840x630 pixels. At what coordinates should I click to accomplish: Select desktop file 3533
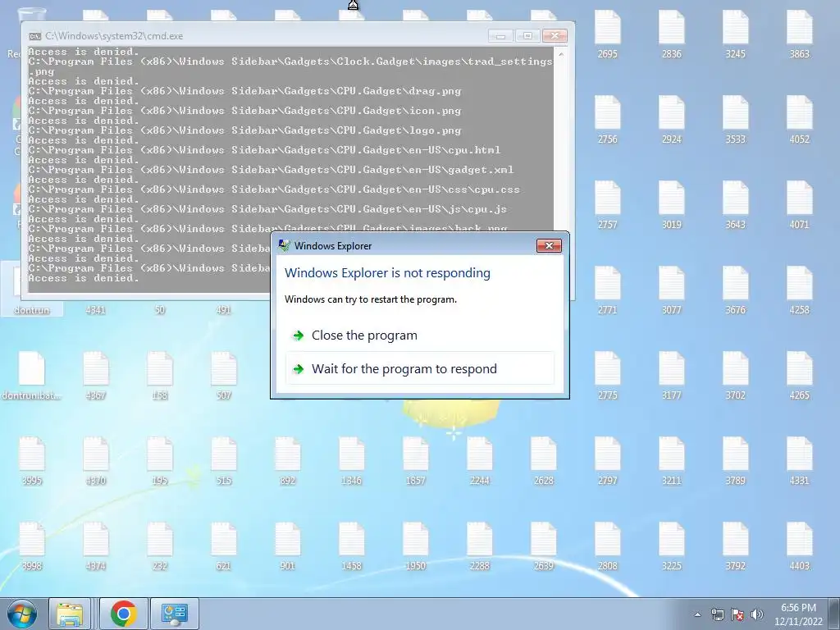pyautogui.click(x=736, y=120)
